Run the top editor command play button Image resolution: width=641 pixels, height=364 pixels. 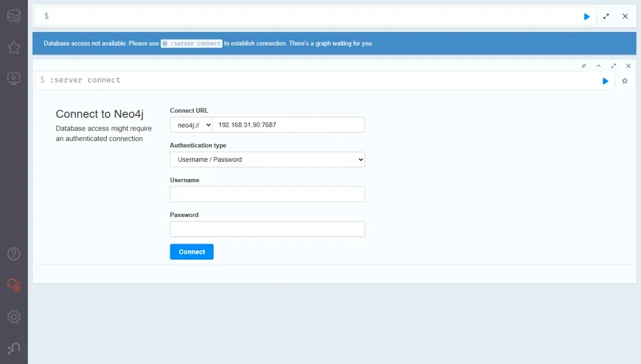586,17
